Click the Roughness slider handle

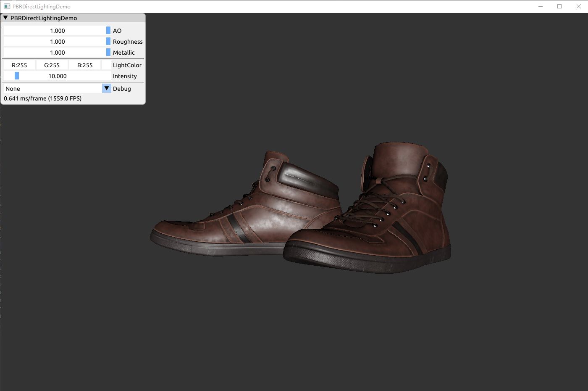pos(108,42)
